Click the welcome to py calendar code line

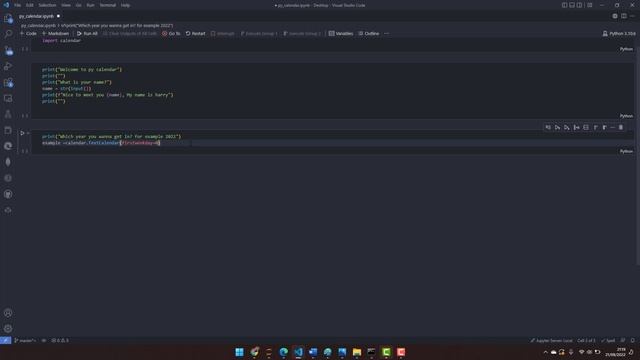(82, 69)
